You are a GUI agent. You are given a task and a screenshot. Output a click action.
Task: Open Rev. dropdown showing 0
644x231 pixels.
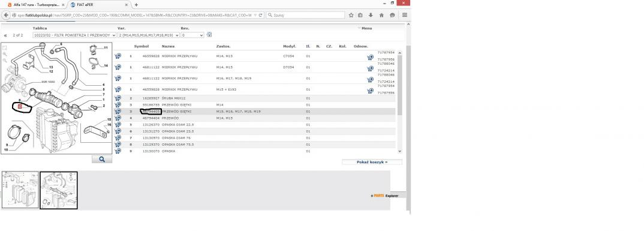(x=192, y=35)
